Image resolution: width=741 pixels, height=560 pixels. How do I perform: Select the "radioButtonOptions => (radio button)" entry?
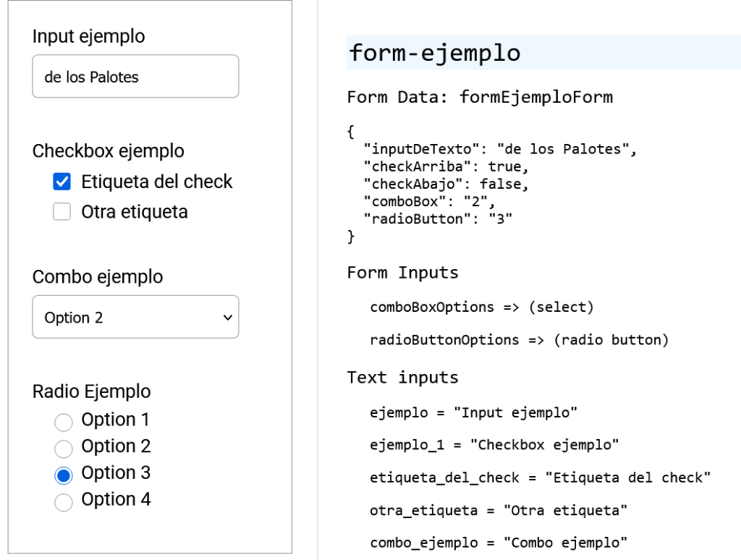coord(519,339)
